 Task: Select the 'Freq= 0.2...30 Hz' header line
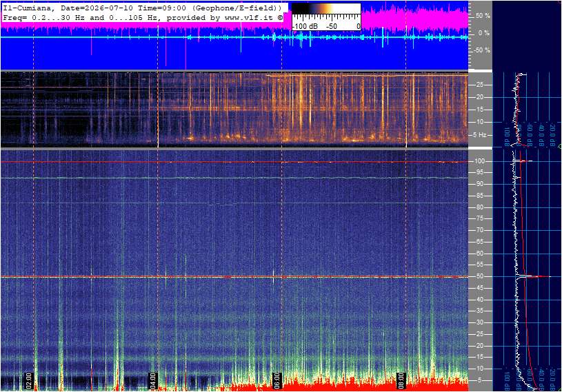click(142, 17)
